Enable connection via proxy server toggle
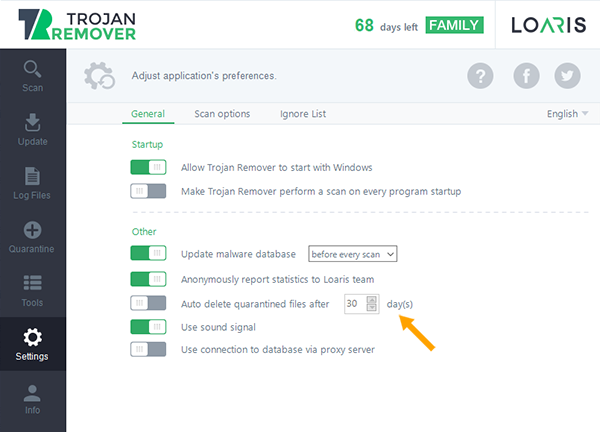 pos(148,349)
